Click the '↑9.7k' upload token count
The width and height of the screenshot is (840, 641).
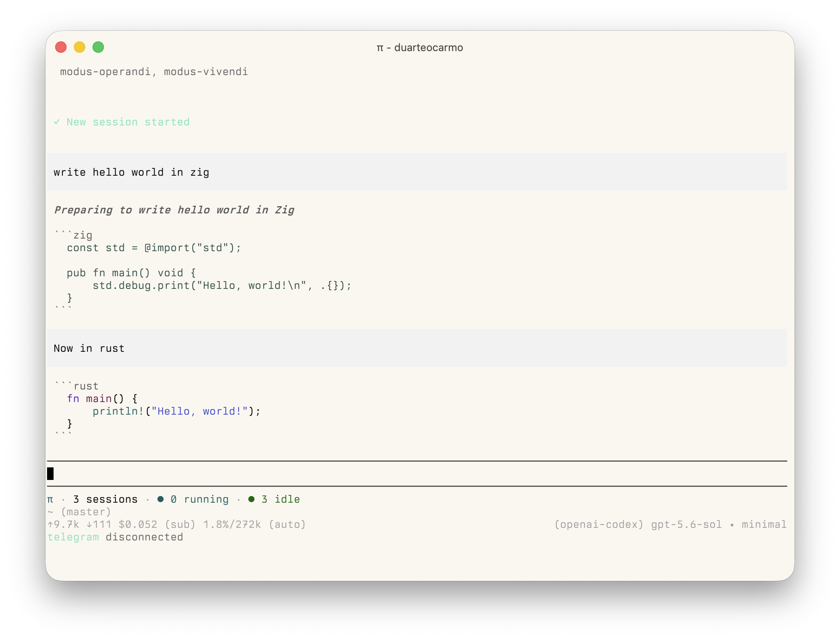click(63, 525)
